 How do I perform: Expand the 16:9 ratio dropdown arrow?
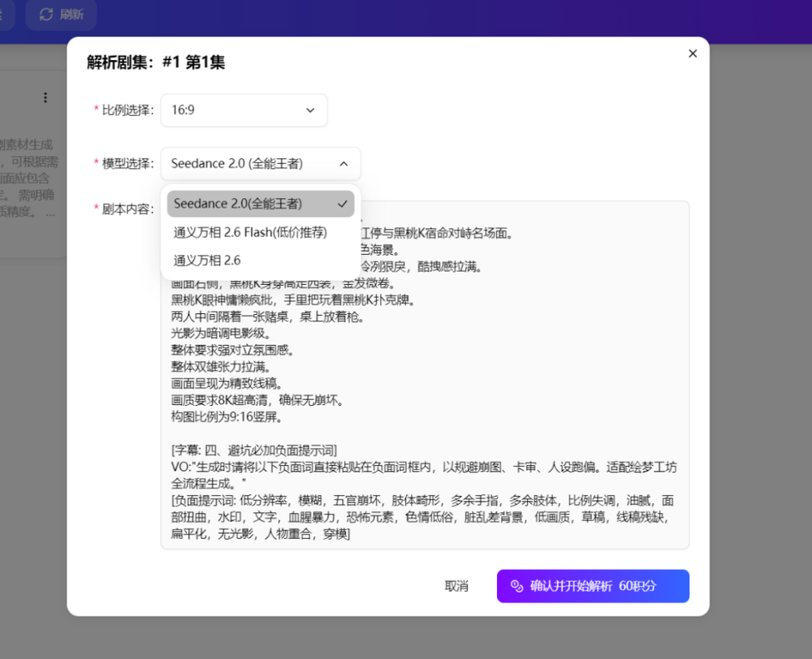click(x=310, y=110)
